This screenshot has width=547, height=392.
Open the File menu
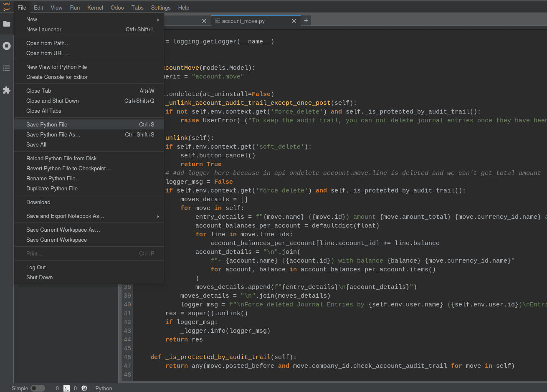pos(22,8)
